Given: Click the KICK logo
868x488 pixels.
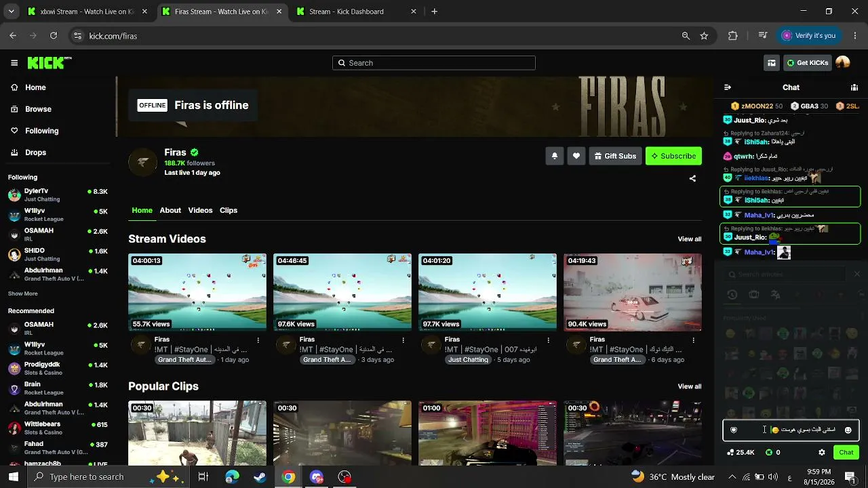Looking at the screenshot, I should tap(50, 63).
